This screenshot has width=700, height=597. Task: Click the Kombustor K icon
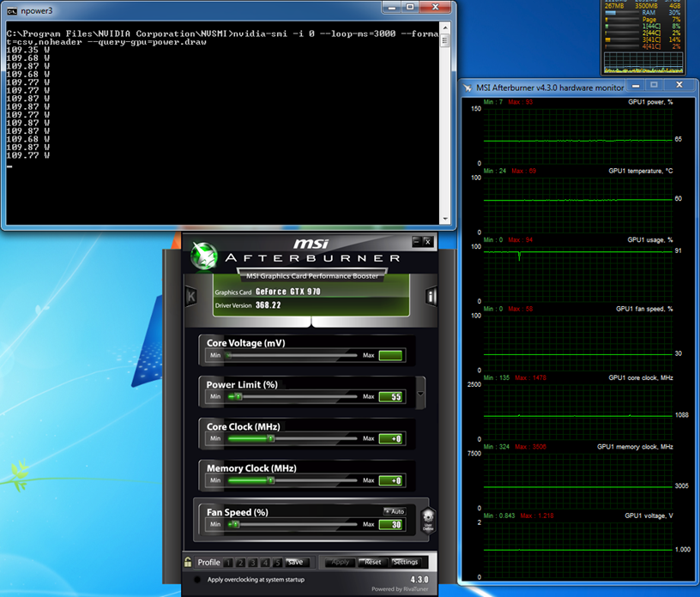(190, 297)
